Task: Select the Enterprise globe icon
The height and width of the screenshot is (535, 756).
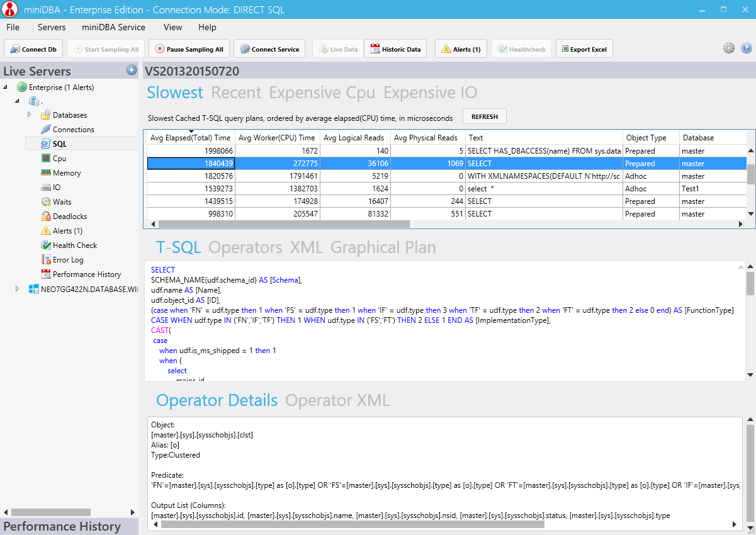Action: point(22,87)
